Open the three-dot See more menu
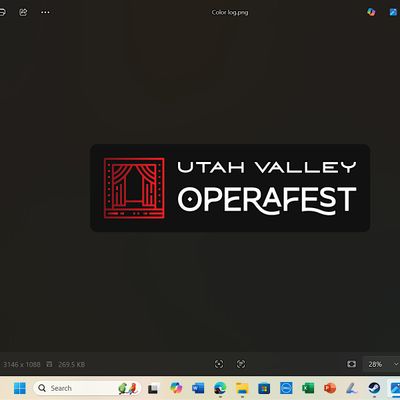The image size is (400, 400). (45, 12)
